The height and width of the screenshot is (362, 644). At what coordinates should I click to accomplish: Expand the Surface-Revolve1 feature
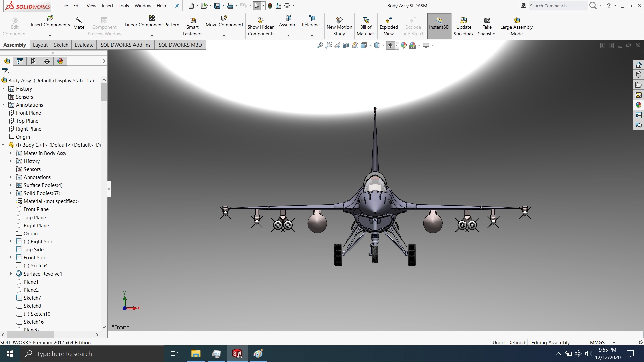[11, 274]
